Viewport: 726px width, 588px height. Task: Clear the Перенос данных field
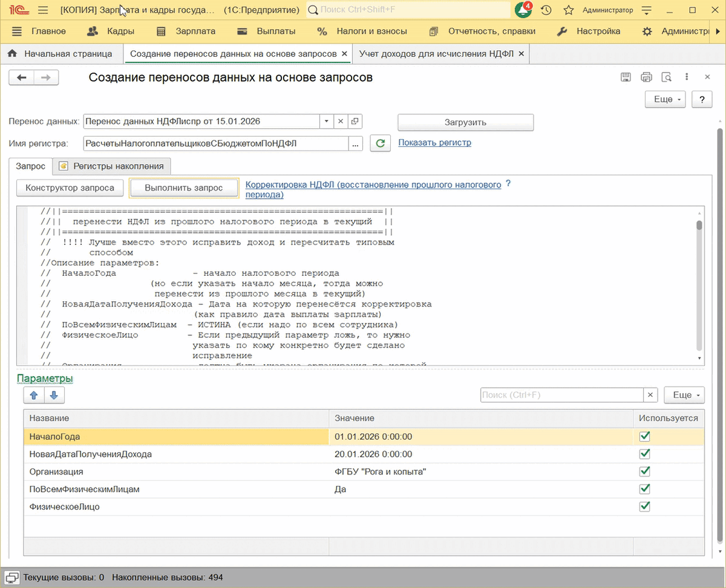pyautogui.click(x=341, y=122)
